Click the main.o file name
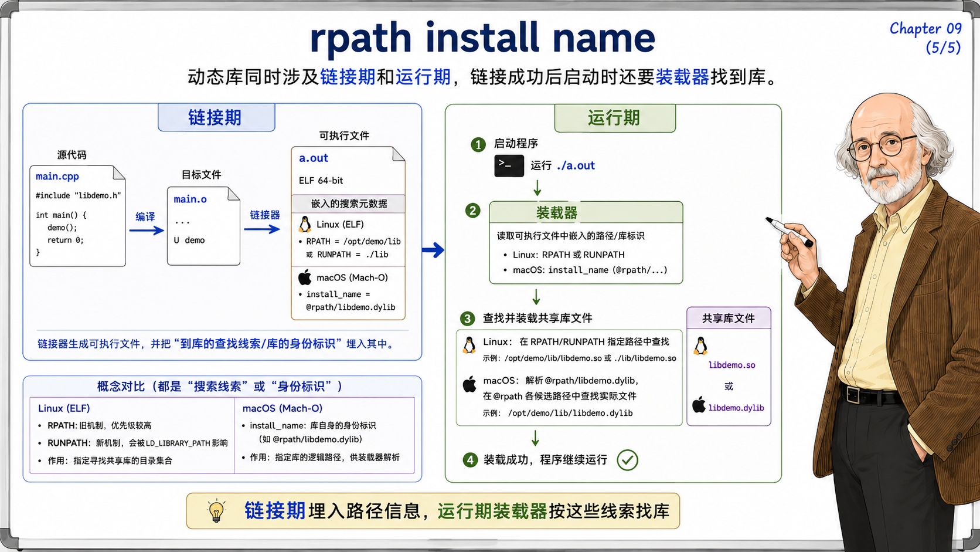Image resolution: width=980 pixels, height=552 pixels. 190,199
